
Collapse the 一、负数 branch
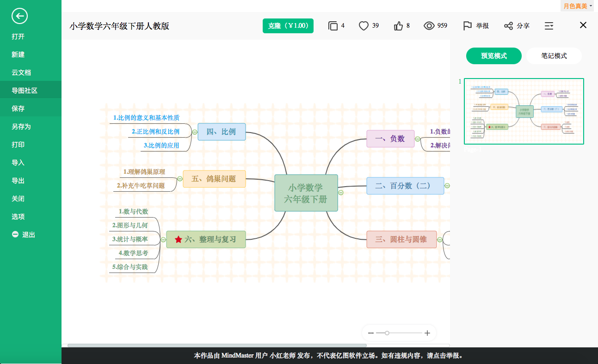pos(418,139)
